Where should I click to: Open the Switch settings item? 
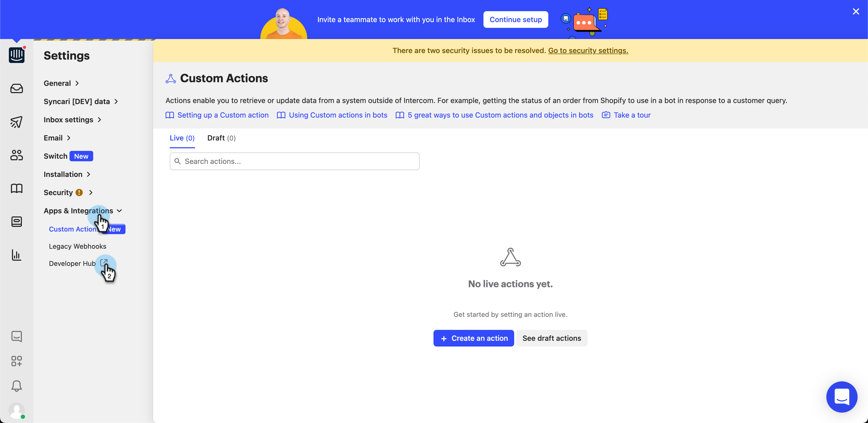(56, 156)
